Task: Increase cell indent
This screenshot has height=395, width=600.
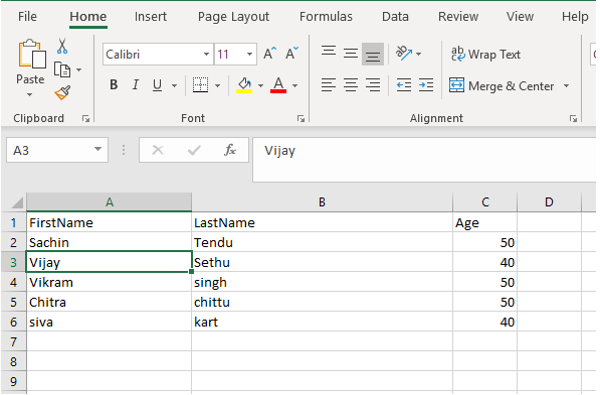Action: tap(426, 85)
